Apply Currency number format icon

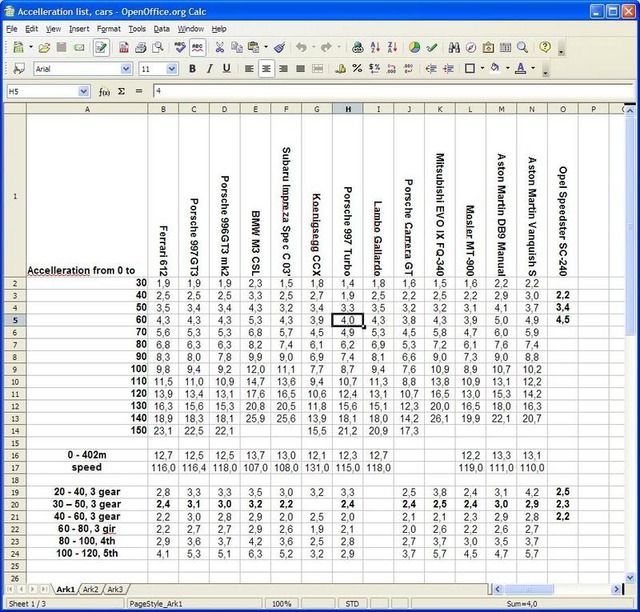pyautogui.click(x=340, y=69)
